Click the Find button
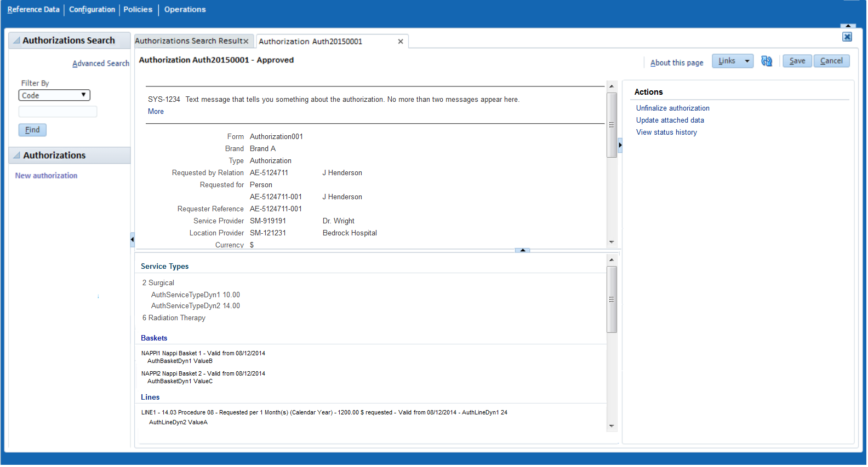The image size is (868, 467). pos(33,130)
